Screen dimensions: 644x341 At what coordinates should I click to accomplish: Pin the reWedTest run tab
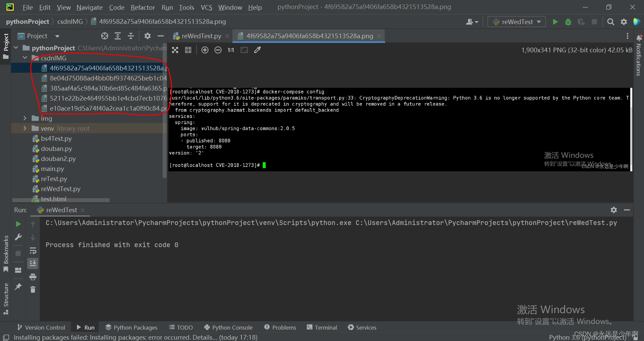[x=18, y=287]
